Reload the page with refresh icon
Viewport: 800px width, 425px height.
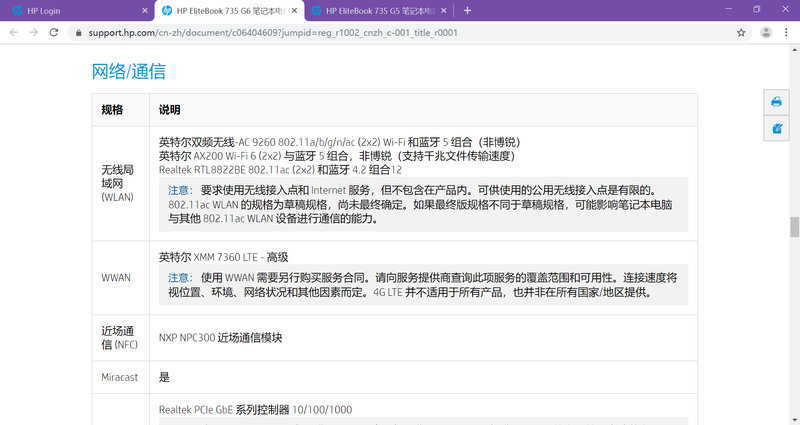point(57,32)
